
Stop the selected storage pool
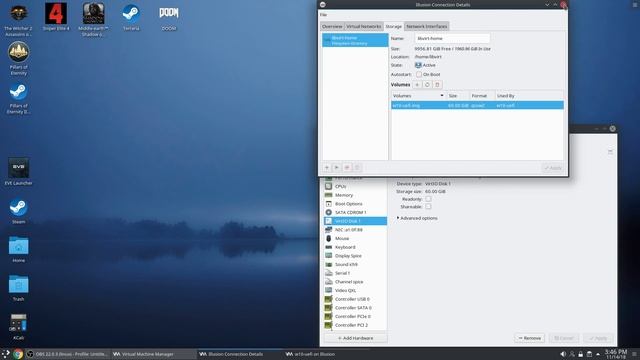[x=347, y=168]
